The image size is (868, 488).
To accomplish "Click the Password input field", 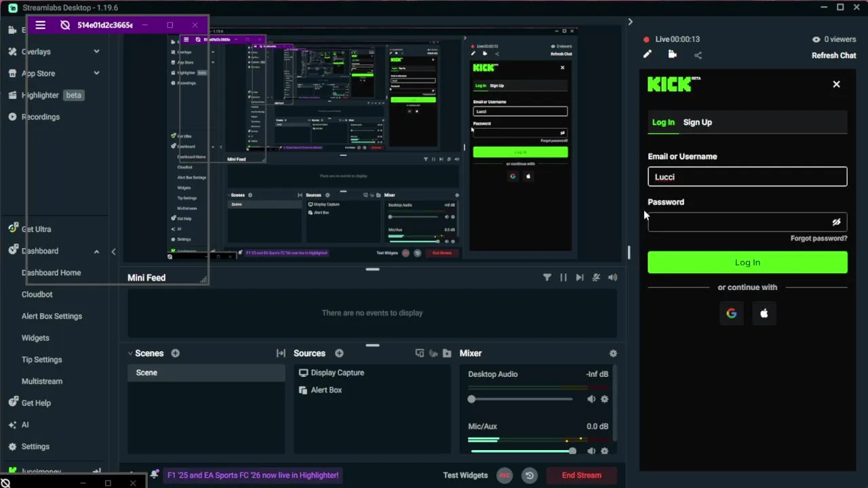I will 747,222.
